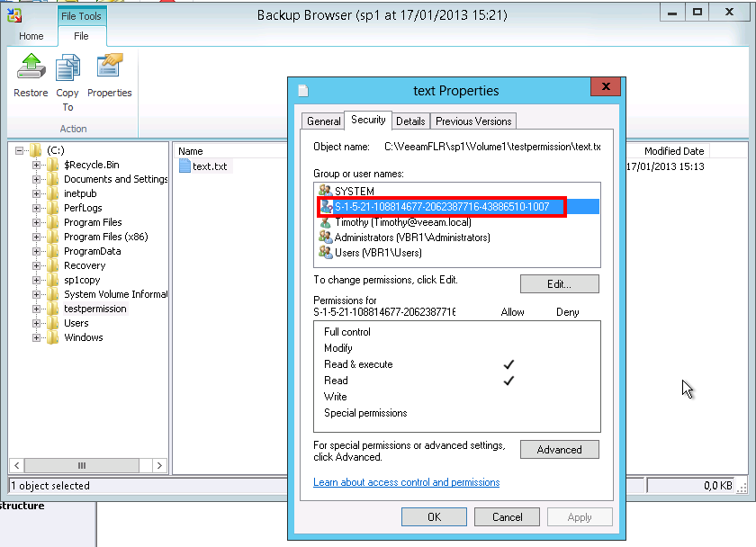
Task: Switch to the Details tab
Action: click(410, 121)
